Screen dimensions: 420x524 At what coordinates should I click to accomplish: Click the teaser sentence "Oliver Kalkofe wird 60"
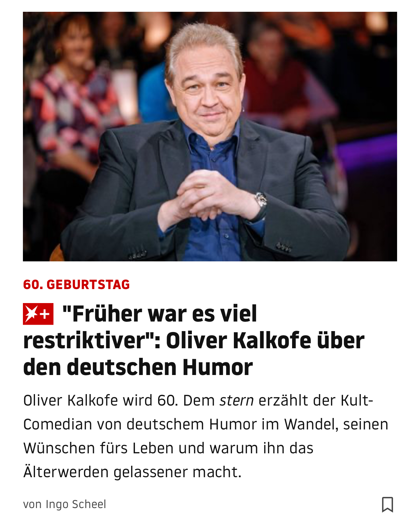[x=100, y=400]
